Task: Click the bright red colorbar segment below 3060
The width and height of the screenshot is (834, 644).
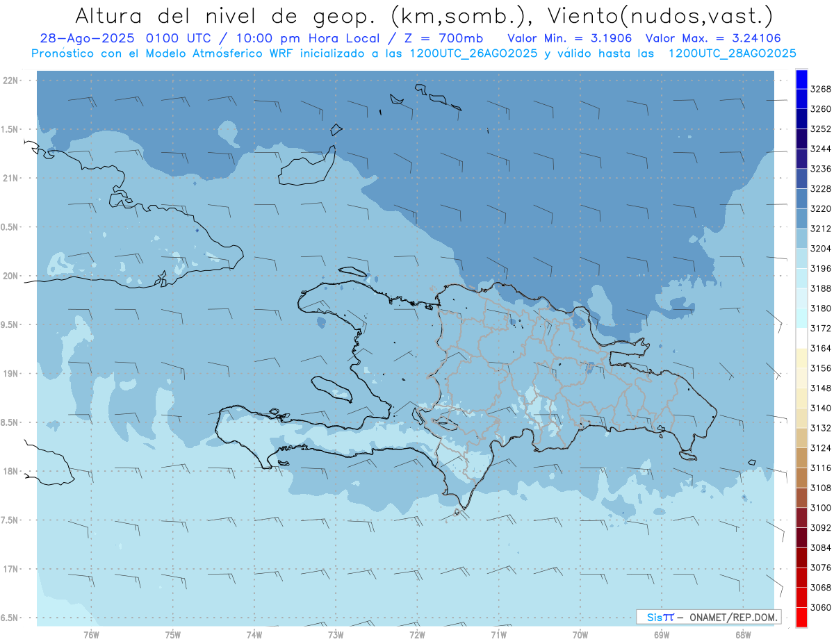Action: pos(801,617)
